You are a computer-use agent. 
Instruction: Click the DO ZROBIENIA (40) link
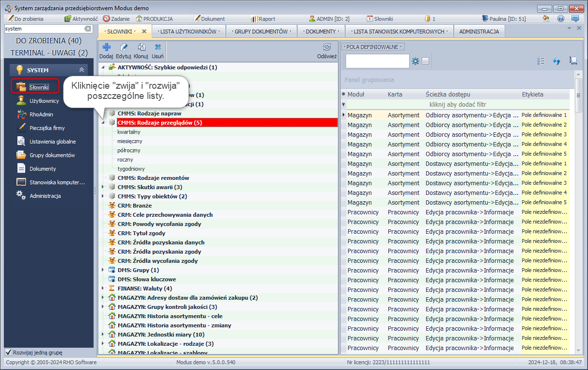[48, 41]
